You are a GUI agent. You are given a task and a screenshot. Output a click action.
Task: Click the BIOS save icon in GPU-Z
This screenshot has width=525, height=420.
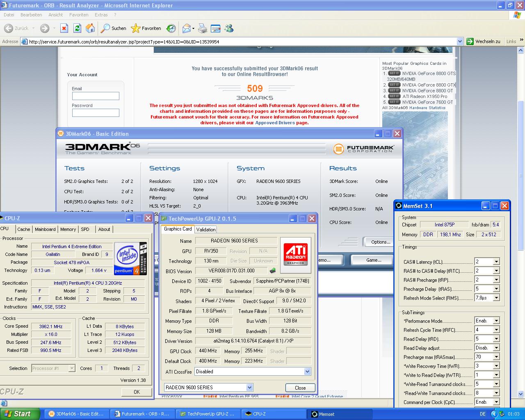click(272, 270)
